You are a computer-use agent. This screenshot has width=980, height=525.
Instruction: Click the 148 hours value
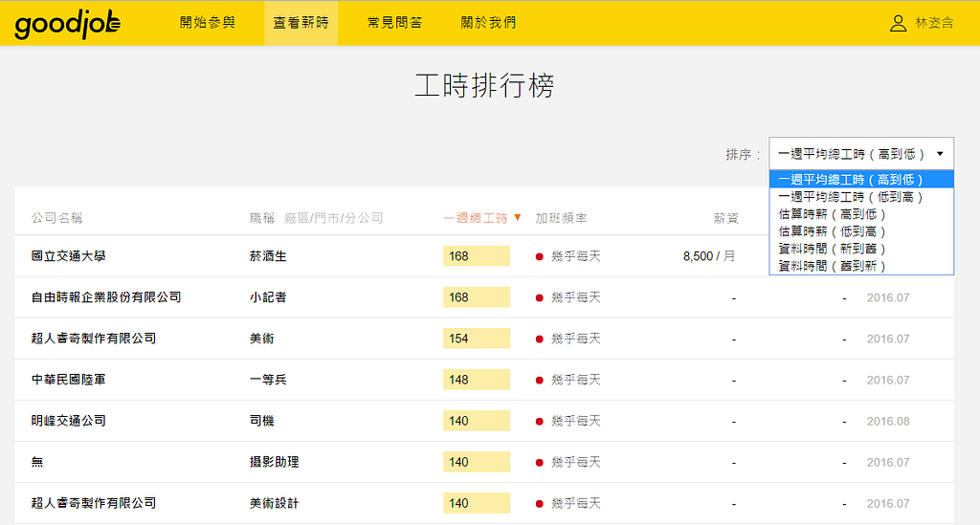coord(477,380)
